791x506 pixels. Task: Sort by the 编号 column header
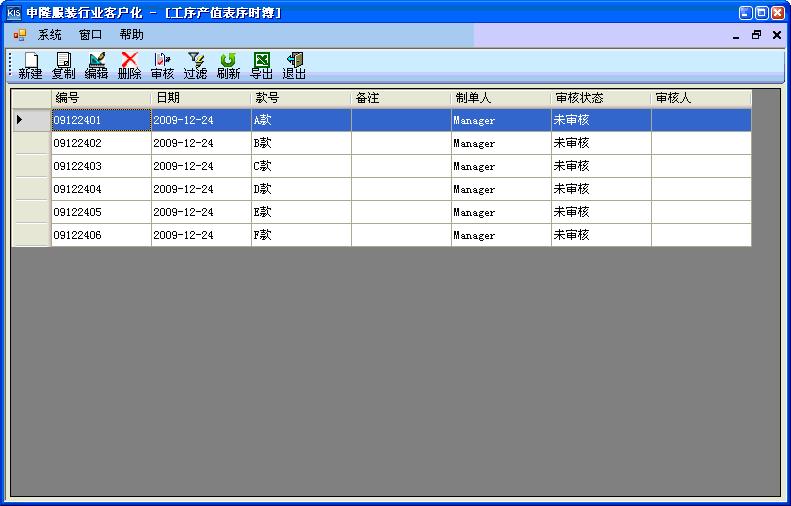point(101,98)
